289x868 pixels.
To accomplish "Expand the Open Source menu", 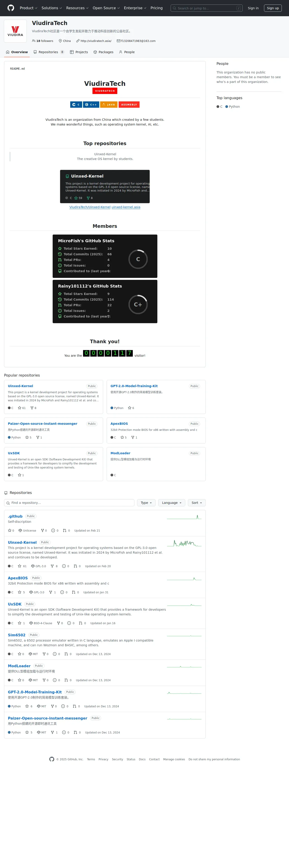I will point(106,8).
